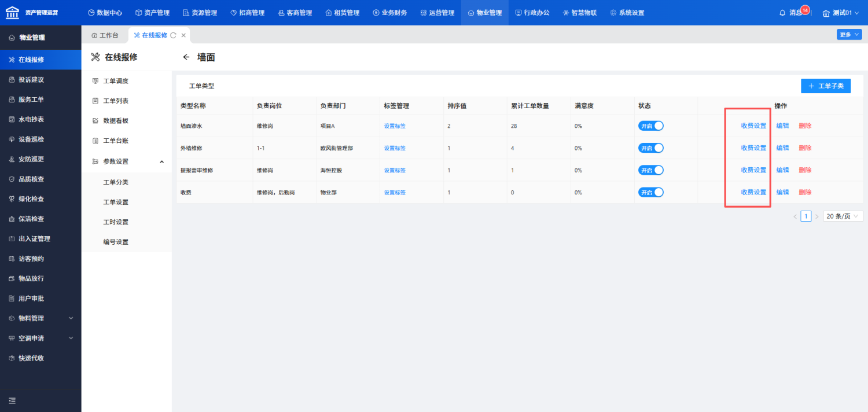Click the 工单列表 icon in submenu
868x412 pixels.
pos(95,101)
